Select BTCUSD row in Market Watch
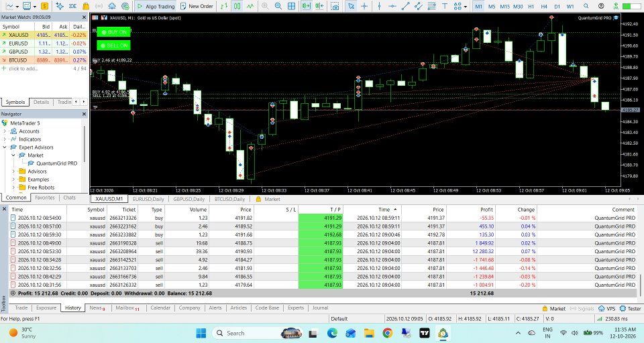 click(x=44, y=60)
